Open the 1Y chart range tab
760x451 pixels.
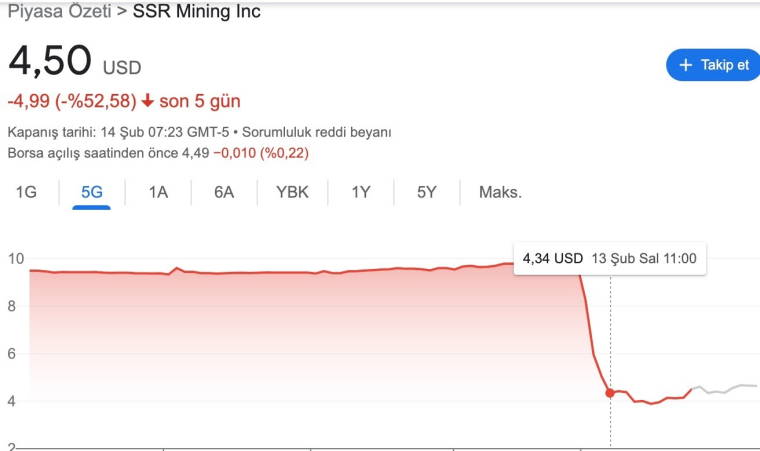pyautogui.click(x=361, y=192)
